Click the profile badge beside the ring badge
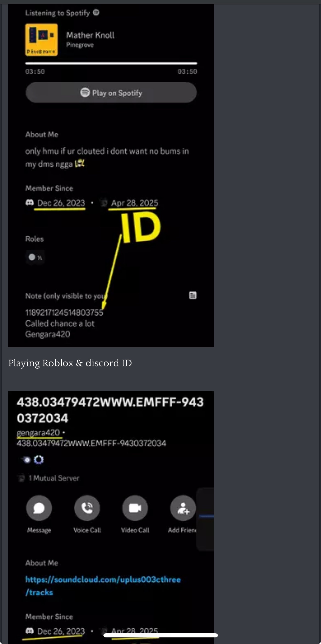 point(27,460)
